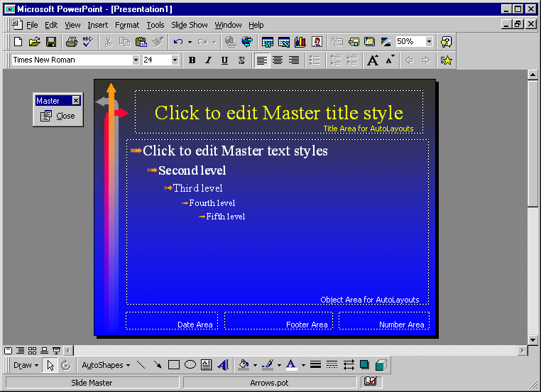Run the spelling check icon

(88, 42)
